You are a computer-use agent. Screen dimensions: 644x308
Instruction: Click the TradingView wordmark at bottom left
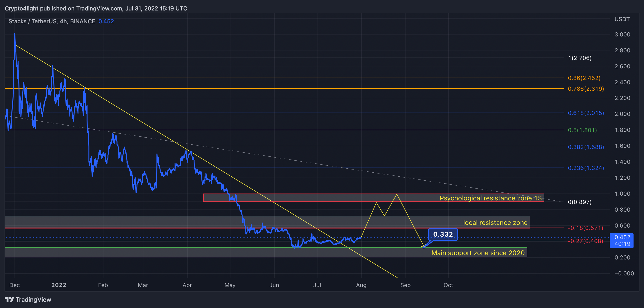(x=33, y=299)
